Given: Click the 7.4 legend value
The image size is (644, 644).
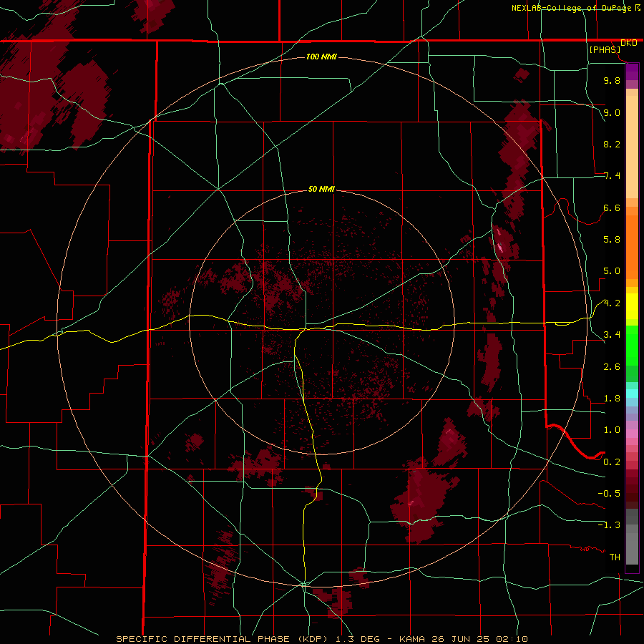Looking at the screenshot, I should pyautogui.click(x=612, y=176).
